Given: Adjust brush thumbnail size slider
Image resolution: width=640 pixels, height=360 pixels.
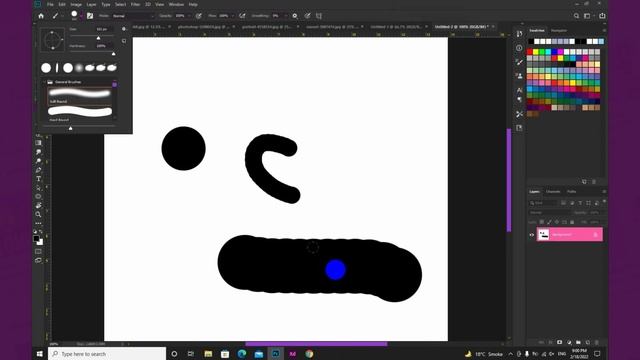Looking at the screenshot, I should 71,129.
